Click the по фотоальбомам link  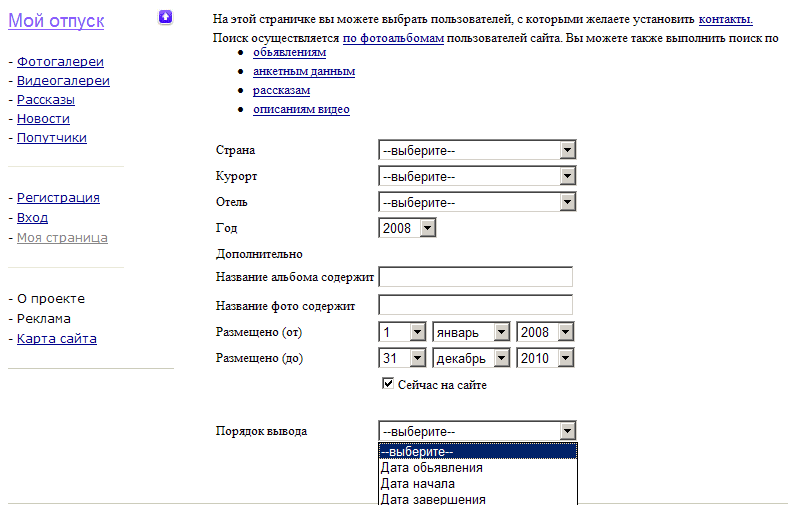[393, 38]
